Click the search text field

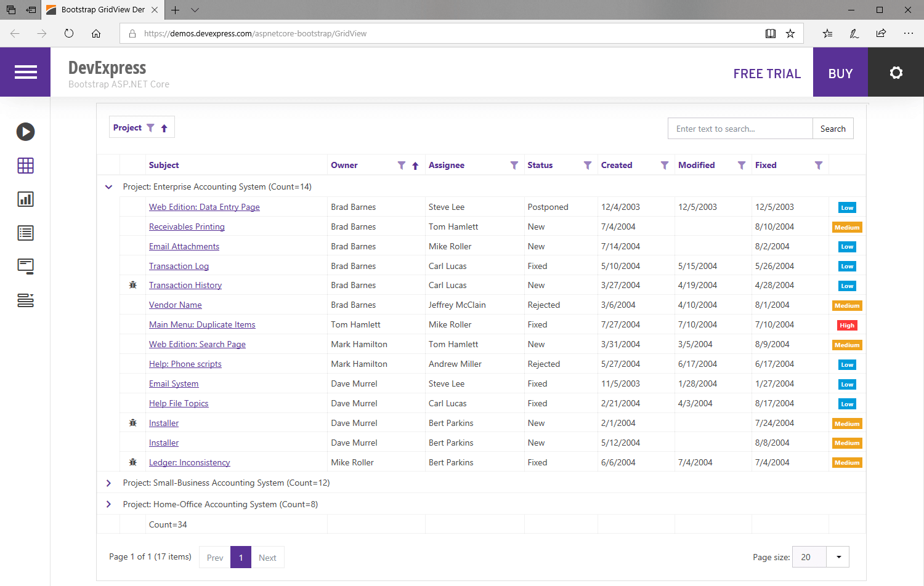point(740,129)
